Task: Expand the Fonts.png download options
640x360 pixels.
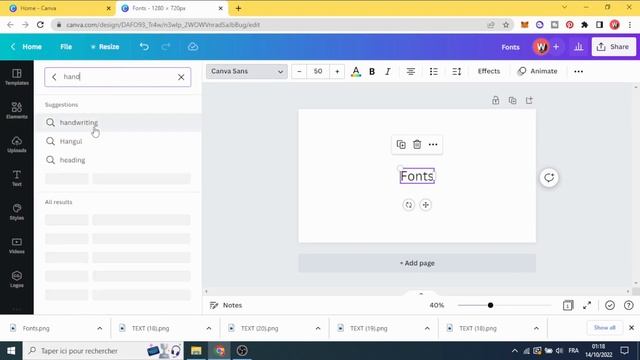Action: (100, 328)
